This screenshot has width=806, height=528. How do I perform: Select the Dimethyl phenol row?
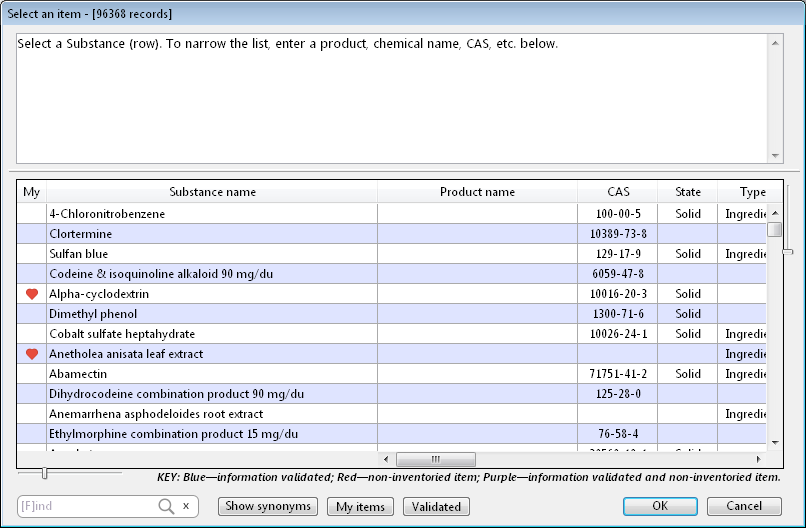[x=392, y=314]
